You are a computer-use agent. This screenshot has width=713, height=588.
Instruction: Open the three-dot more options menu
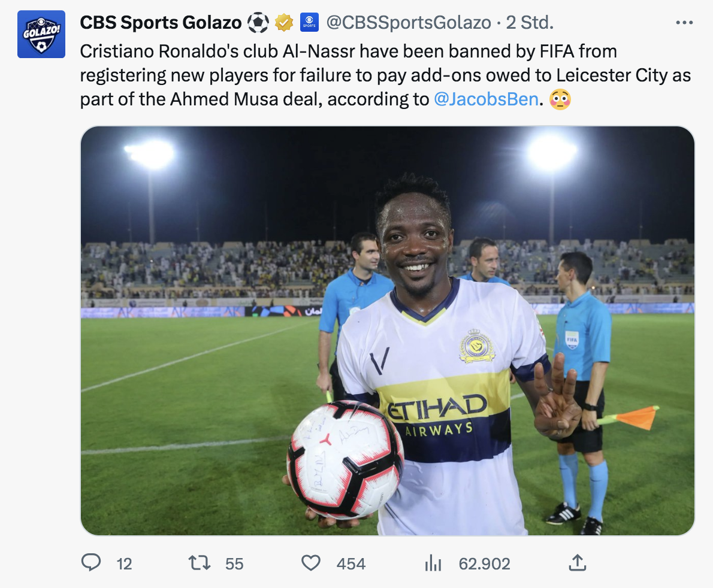[x=684, y=23]
